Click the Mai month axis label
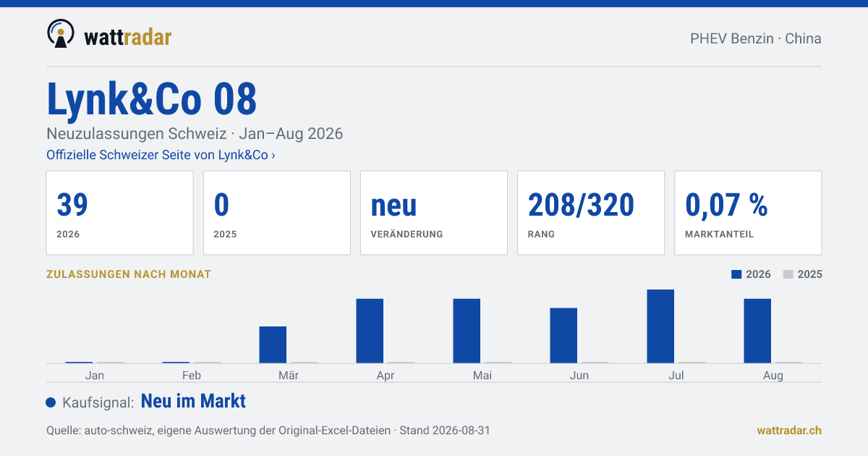Image resolution: width=868 pixels, height=456 pixels. [x=482, y=375]
